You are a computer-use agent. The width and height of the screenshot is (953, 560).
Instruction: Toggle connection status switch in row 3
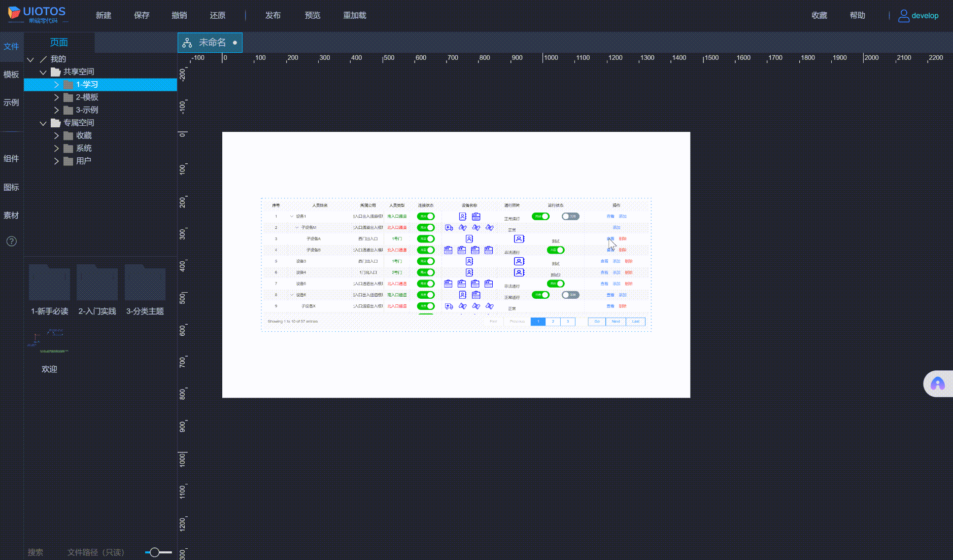coord(426,239)
